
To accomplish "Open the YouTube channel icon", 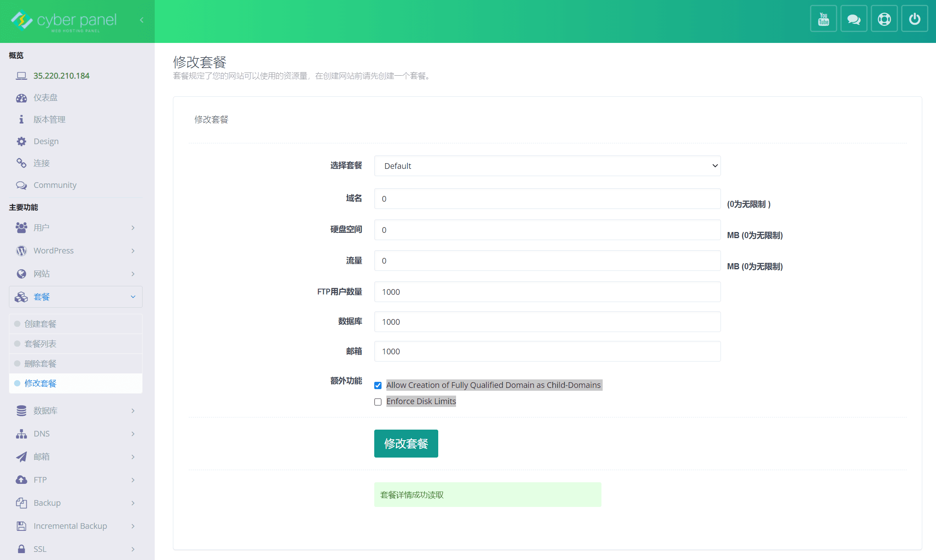I will 823,19.
